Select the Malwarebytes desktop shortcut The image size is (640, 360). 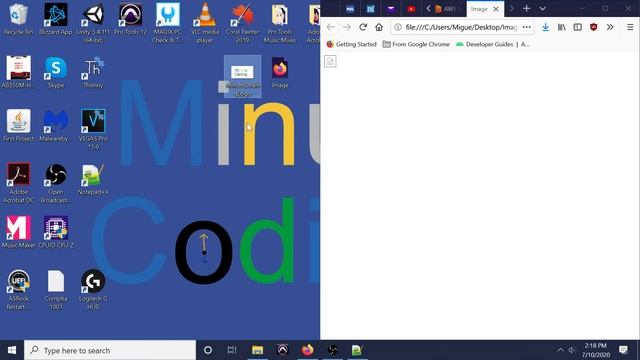pos(56,126)
